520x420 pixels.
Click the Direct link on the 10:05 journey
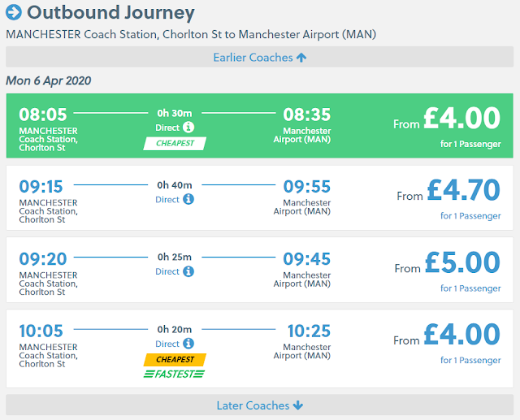pos(167,344)
